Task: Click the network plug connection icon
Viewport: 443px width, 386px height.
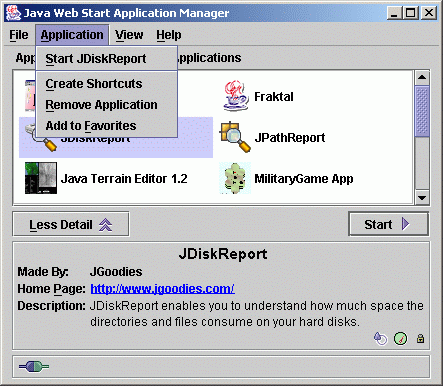Action: point(34,367)
